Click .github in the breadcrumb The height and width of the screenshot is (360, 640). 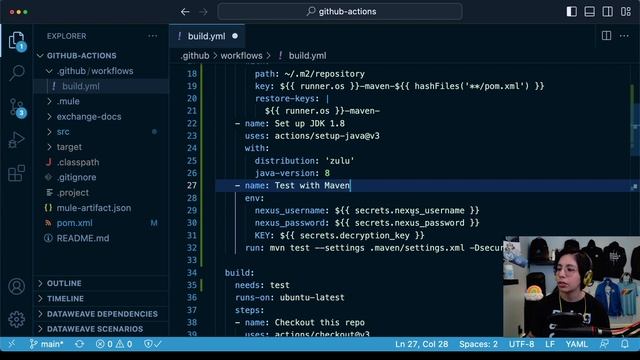coord(195,56)
